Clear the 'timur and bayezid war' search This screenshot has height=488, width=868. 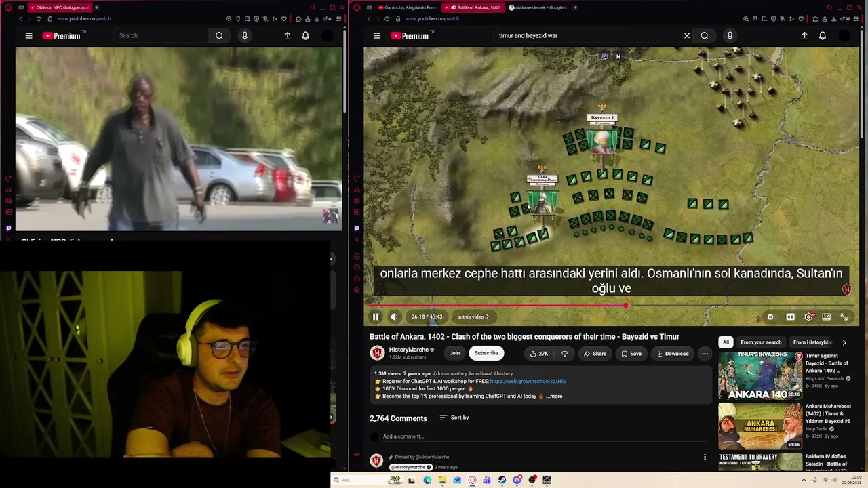687,35
